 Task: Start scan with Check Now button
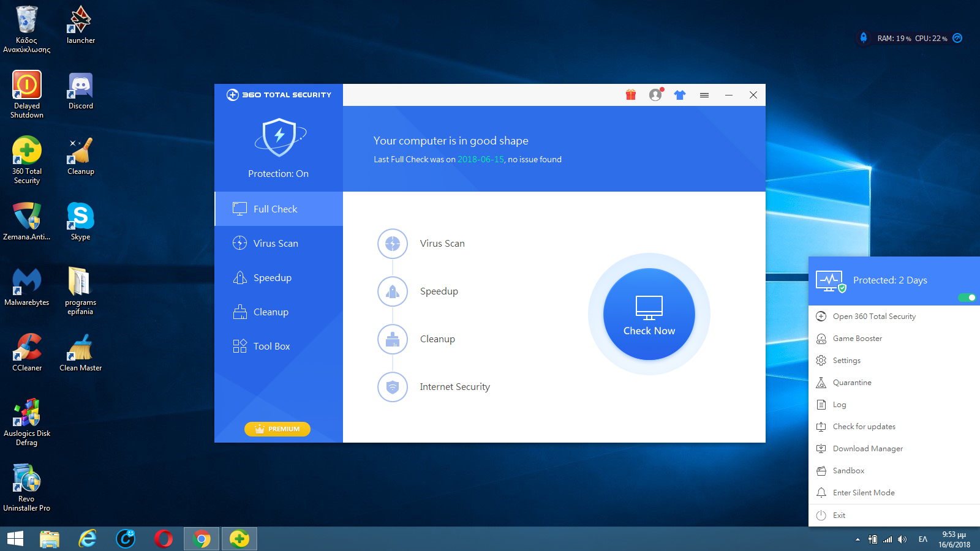pos(649,314)
